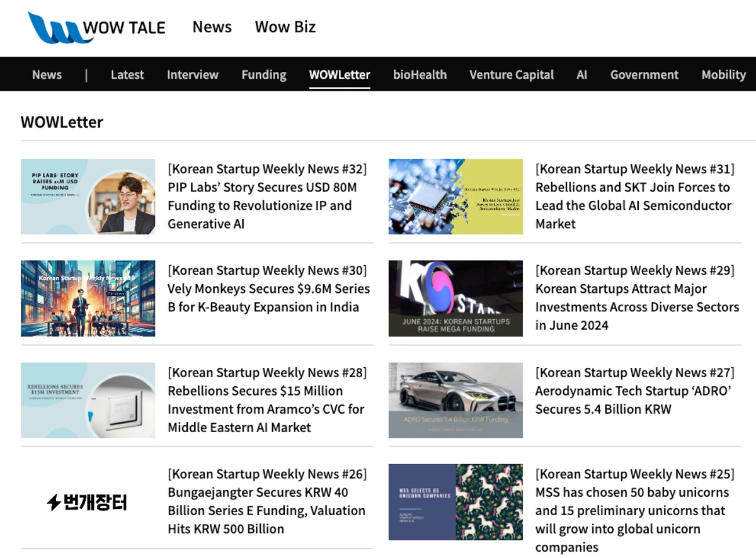
Task: Go to Venture Capital category
Action: coord(512,74)
